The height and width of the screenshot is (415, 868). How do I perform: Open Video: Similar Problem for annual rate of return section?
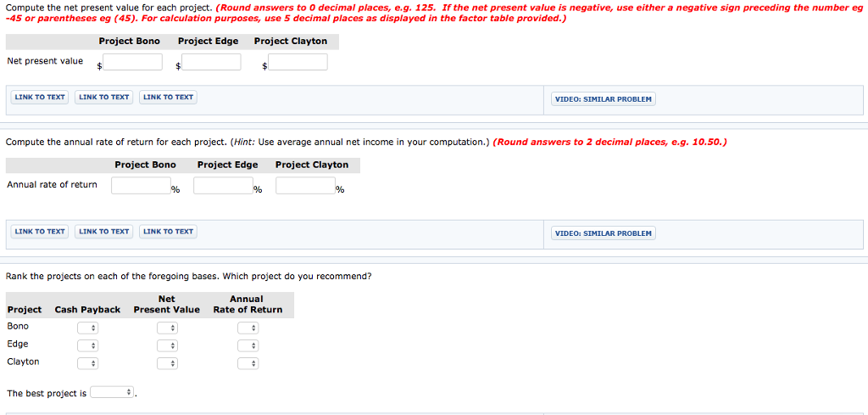click(603, 233)
